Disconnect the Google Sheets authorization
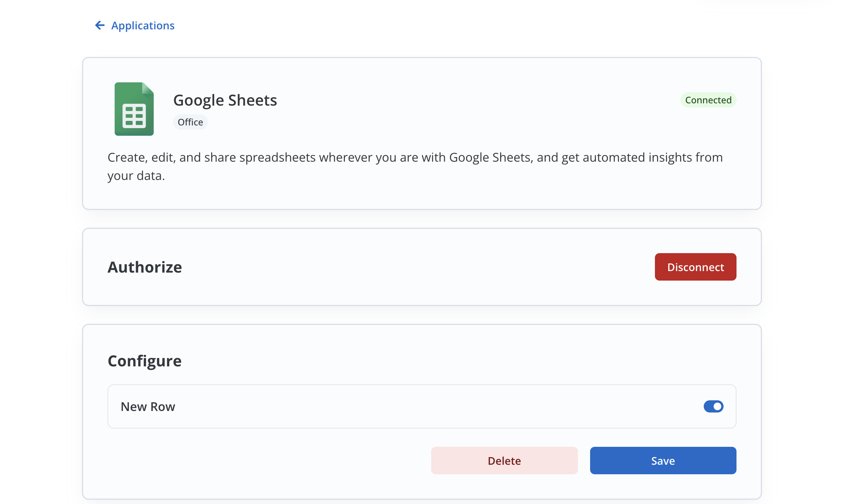The height and width of the screenshot is (504, 844). coord(695,267)
